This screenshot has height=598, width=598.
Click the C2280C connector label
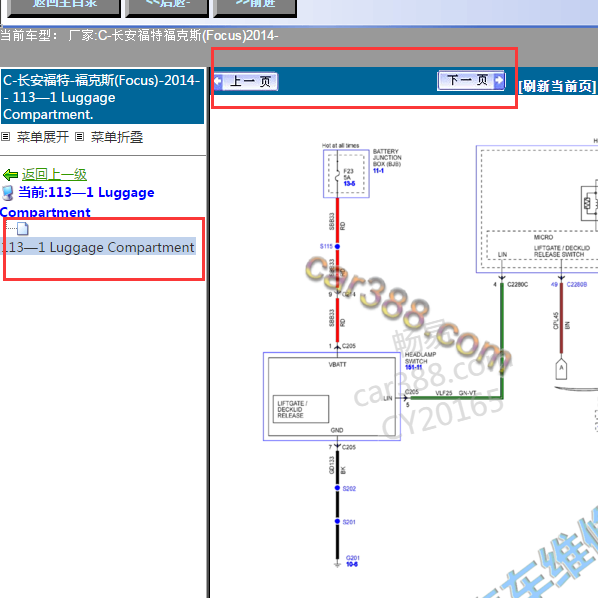click(518, 285)
